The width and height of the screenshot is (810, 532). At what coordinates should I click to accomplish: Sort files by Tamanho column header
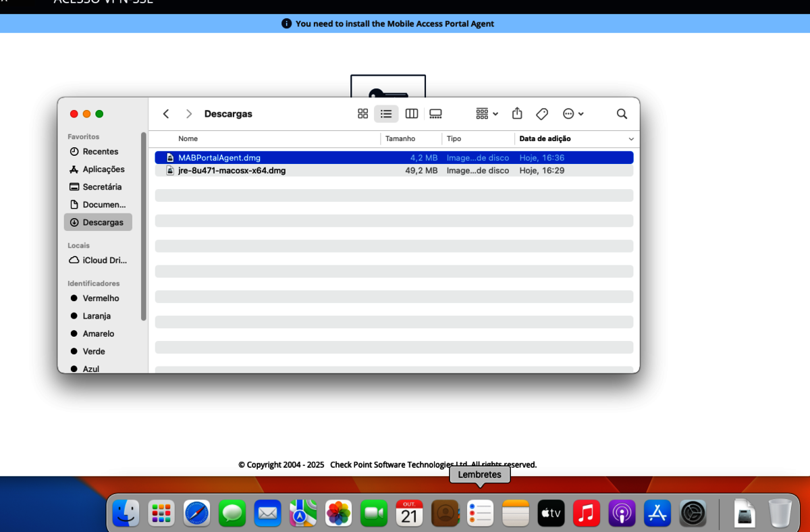[400, 139]
